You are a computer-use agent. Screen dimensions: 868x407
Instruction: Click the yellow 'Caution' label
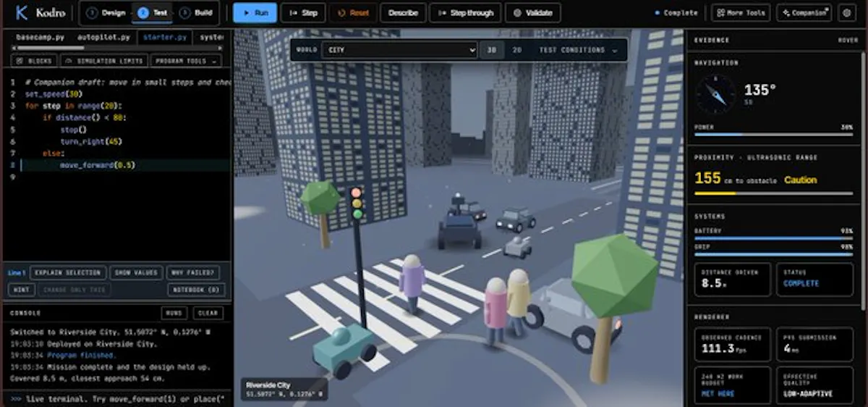tap(801, 180)
